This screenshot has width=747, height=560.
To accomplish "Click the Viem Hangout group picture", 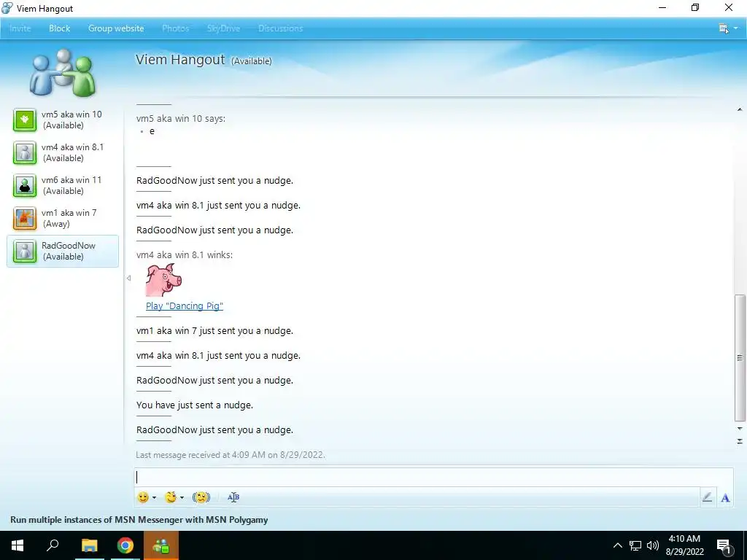I will 63,72.
